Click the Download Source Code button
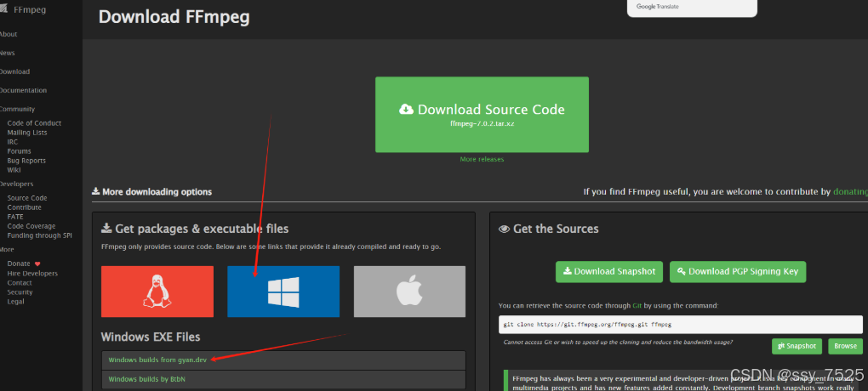 click(483, 115)
